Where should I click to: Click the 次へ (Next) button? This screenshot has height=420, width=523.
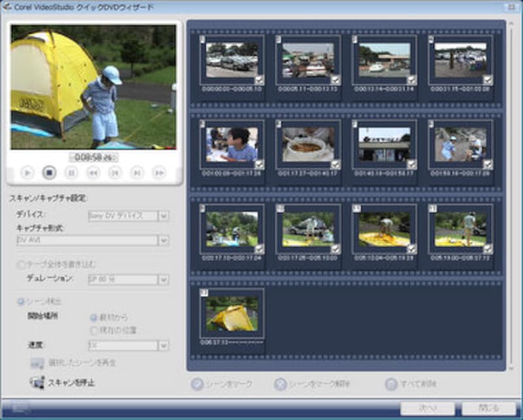tap(428, 408)
